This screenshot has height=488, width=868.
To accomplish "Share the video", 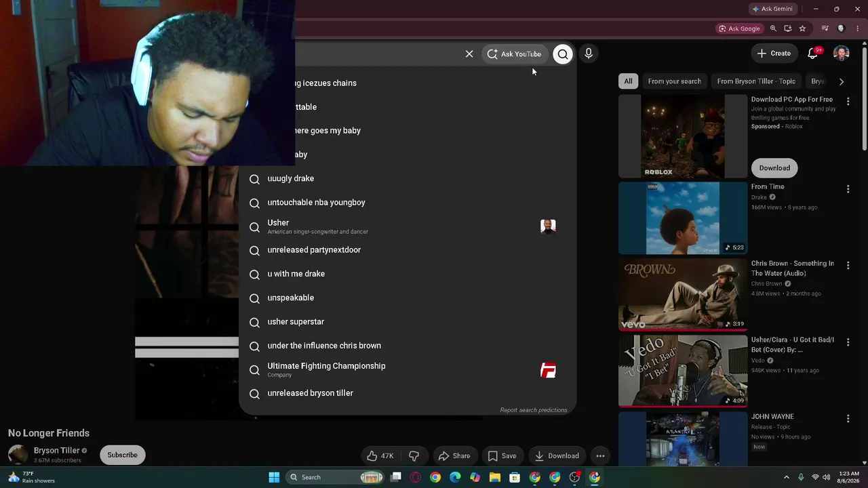I will pos(454,455).
